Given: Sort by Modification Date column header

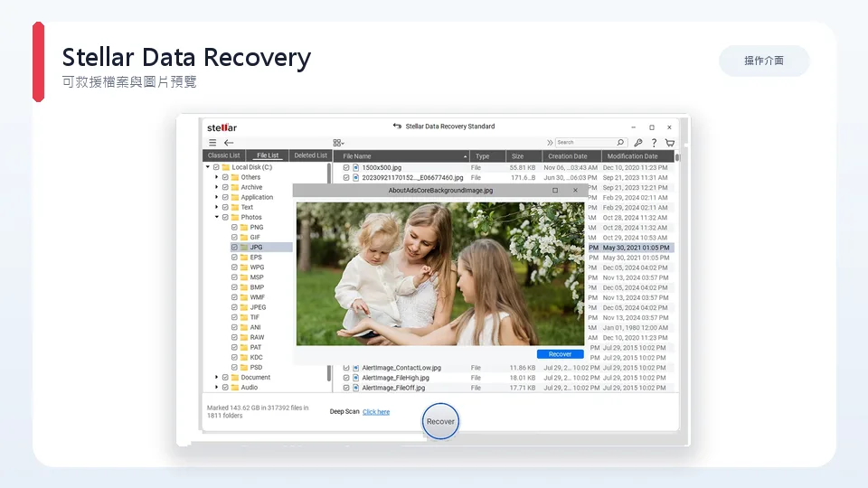Looking at the screenshot, I should tap(637, 156).
